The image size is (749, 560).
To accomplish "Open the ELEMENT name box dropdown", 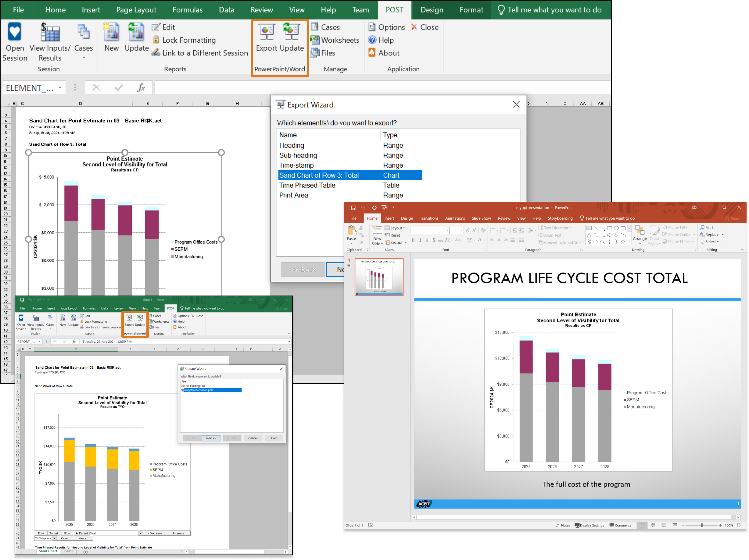I will tap(59, 87).
